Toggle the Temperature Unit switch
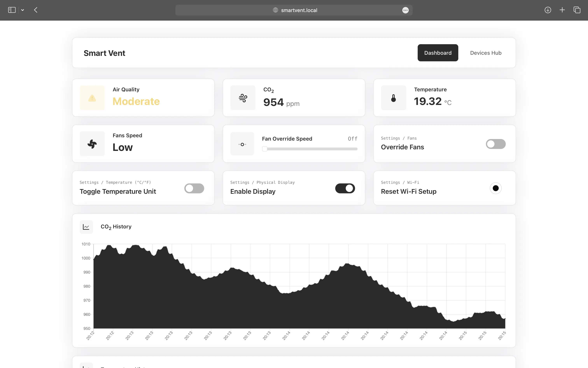Viewport: 588px width, 368px height. 194,188
